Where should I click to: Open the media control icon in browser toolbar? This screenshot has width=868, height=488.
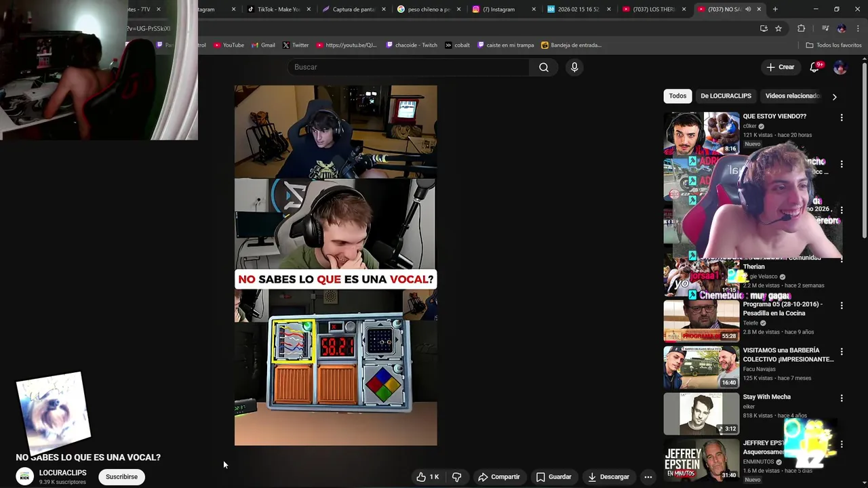tap(825, 28)
